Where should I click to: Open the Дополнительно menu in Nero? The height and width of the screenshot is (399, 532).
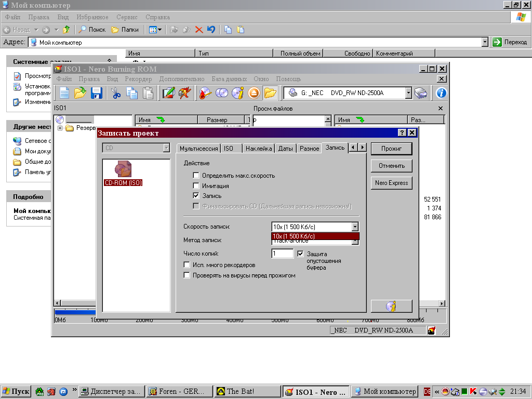pos(182,79)
